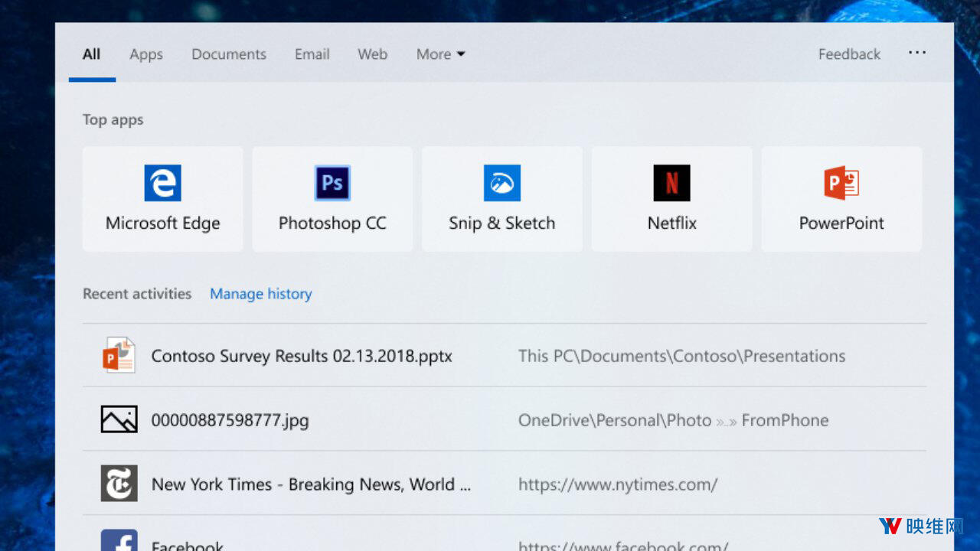The height and width of the screenshot is (551, 980).
Task: Open the PowerPoint app icon
Action: coord(841,184)
